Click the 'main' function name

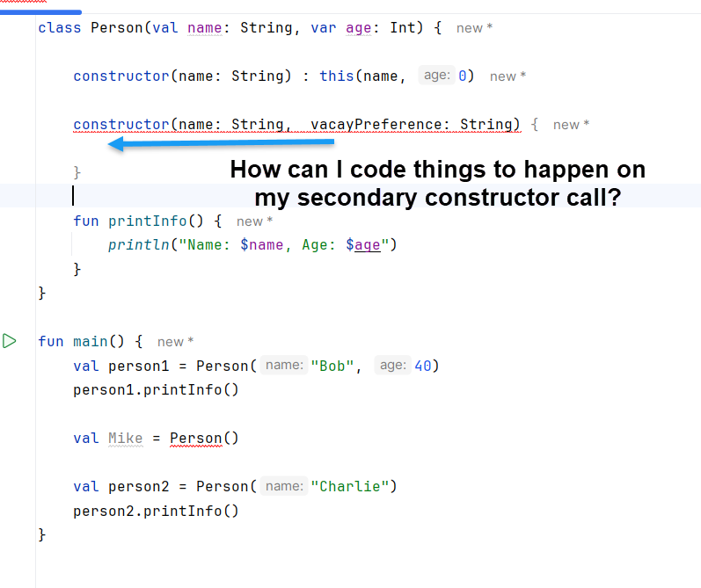91,341
